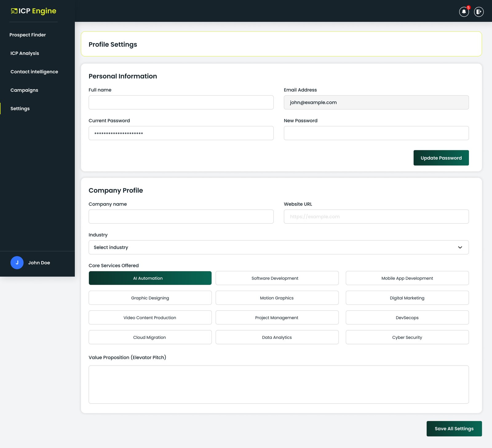This screenshot has height=448, width=492.
Task: Enable Digital Marketing service
Action: coord(407,298)
